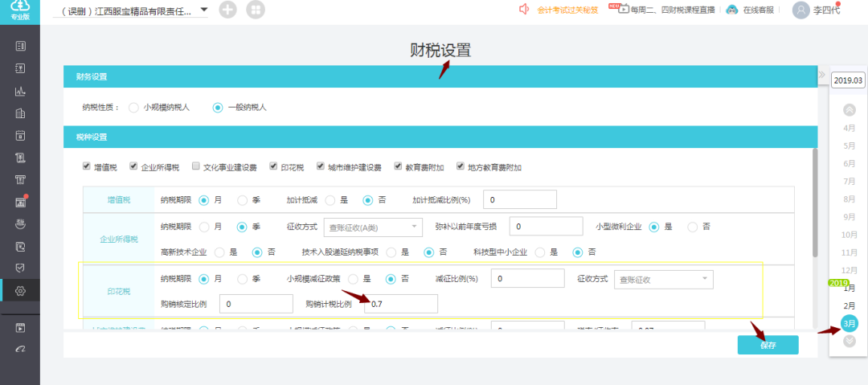Click the online customer service avatar icon

[732, 10]
